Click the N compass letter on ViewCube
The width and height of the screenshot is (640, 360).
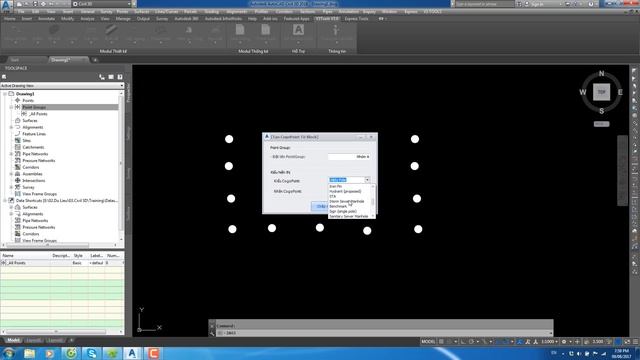point(601,73)
